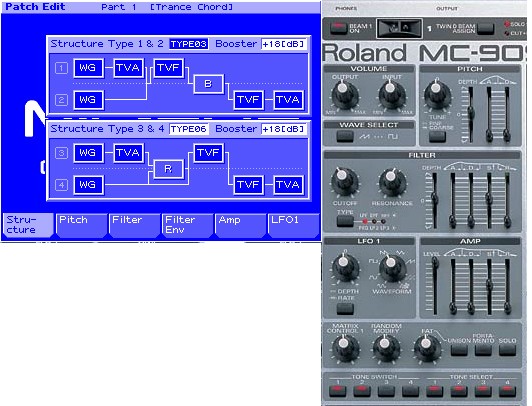
Task: Click the WG block of tone 3
Action: click(88, 153)
